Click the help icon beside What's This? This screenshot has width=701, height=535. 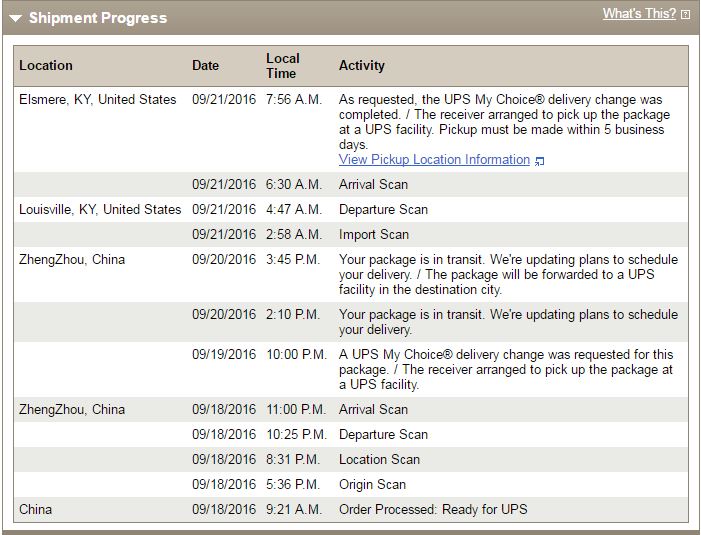point(685,14)
